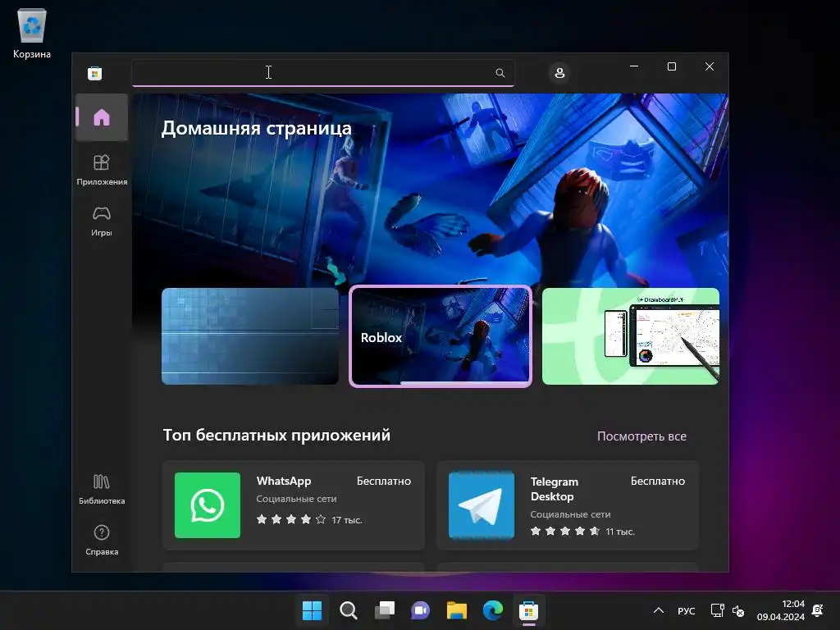Switch the РУС input language
840x630 pixels.
pos(687,610)
